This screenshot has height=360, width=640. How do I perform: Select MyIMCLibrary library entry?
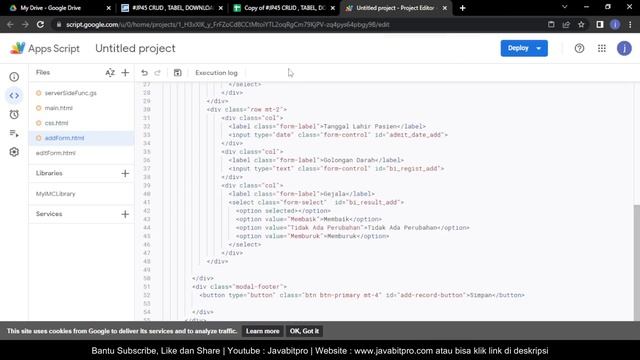pyautogui.click(x=56, y=194)
